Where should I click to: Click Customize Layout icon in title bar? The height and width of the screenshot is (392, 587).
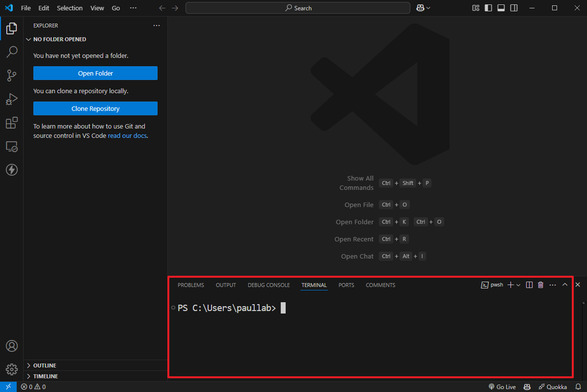coord(476,8)
